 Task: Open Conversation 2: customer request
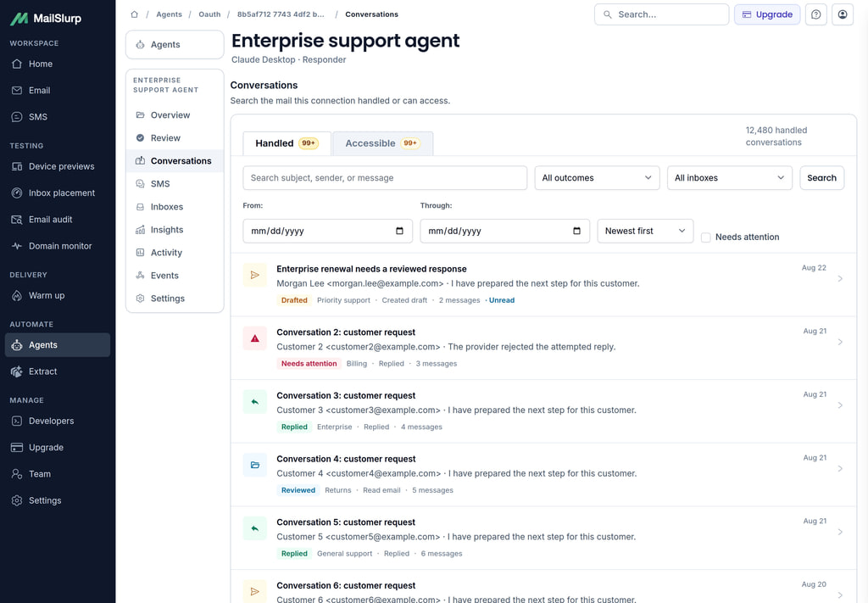click(346, 332)
